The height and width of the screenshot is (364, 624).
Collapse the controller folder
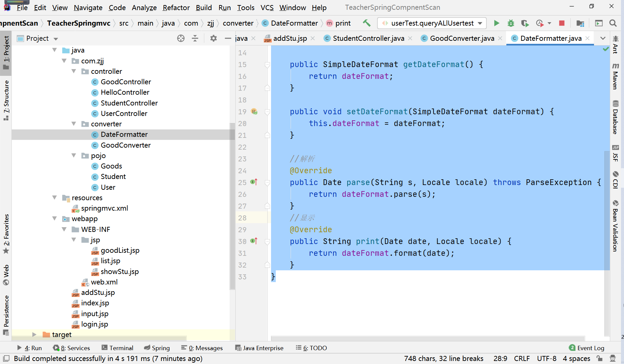pos(74,71)
